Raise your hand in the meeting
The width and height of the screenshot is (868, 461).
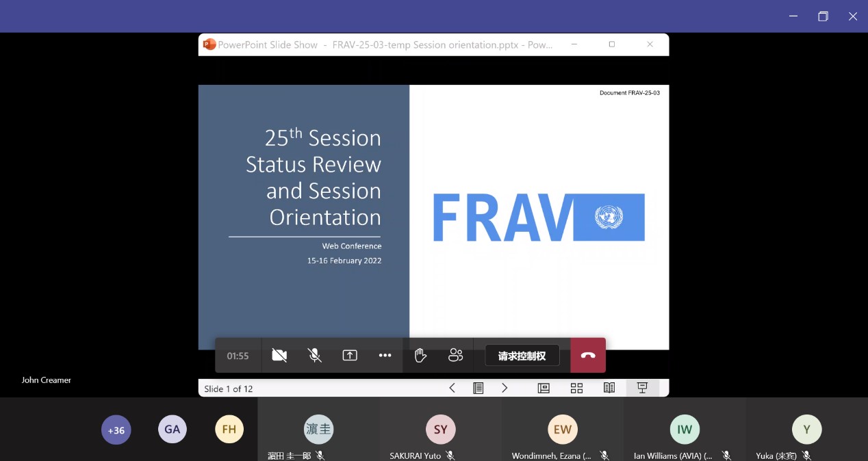click(420, 356)
